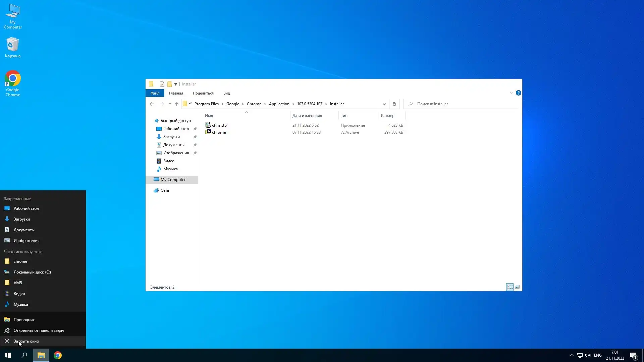Open Explorer help question mark
The width and height of the screenshot is (644, 362).
click(518, 93)
